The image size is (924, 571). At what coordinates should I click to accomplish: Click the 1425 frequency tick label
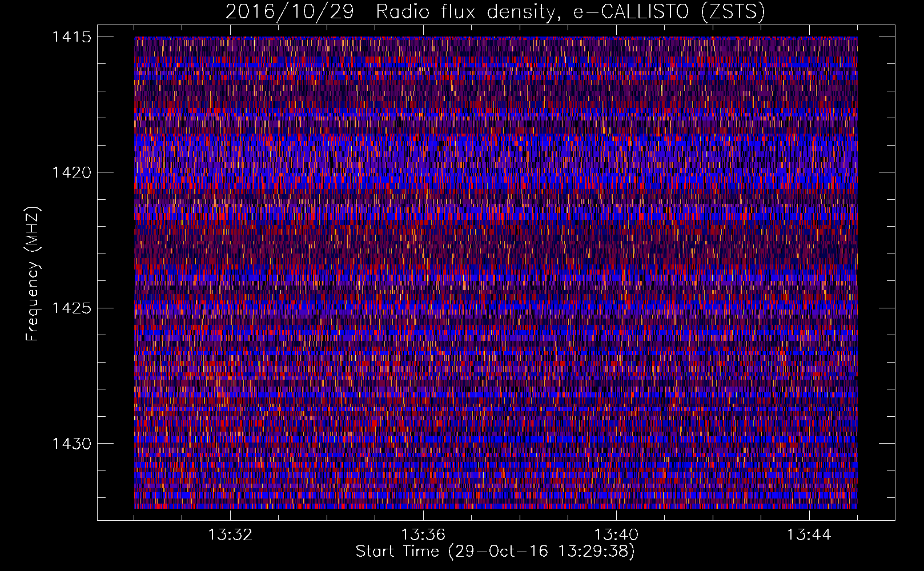click(72, 308)
